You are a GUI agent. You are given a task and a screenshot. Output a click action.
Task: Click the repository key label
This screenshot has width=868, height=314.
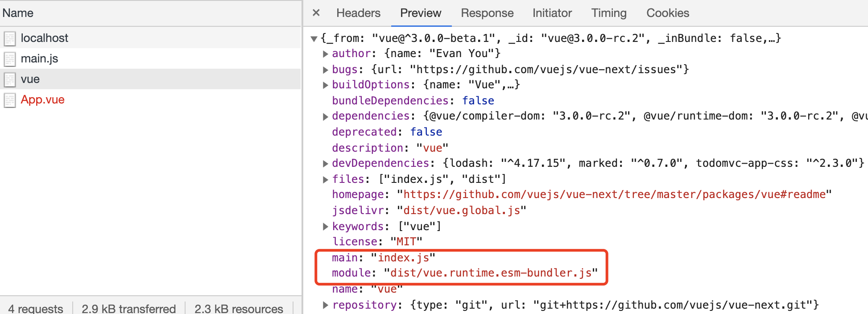pos(364,305)
